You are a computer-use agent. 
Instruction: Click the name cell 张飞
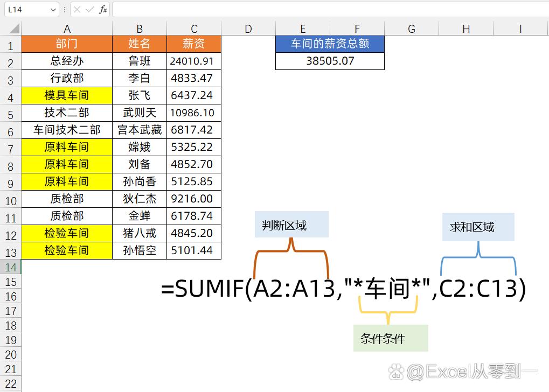tap(140, 95)
